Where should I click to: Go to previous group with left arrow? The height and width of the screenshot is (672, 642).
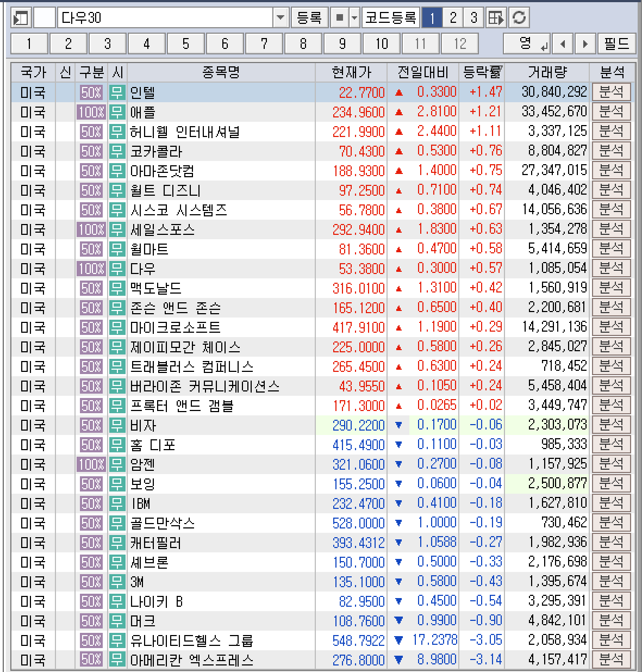[x=563, y=43]
